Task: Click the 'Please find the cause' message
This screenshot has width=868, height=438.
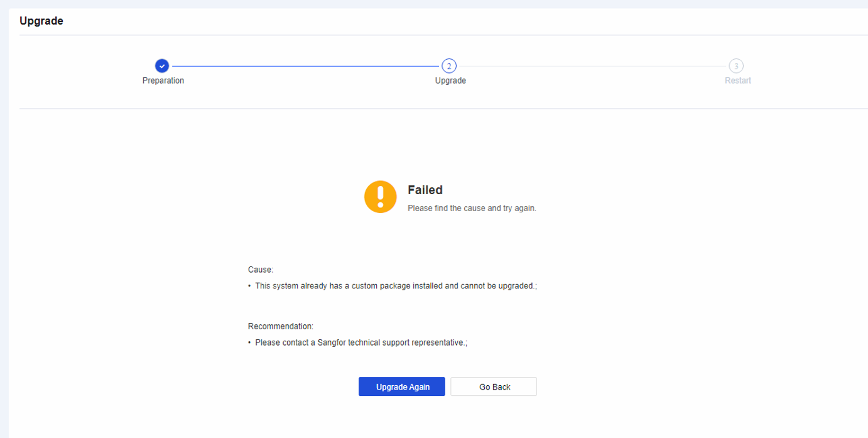Action: pos(472,208)
